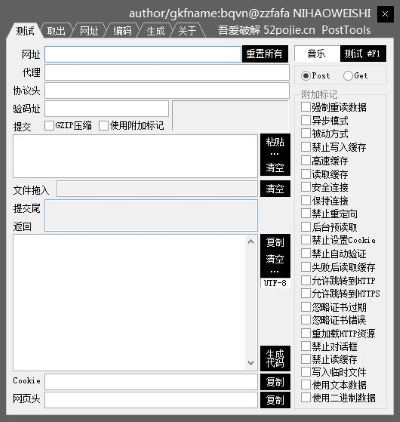Copy the Cookie field with 复制
Screen dimensions: 400x422
pos(275,382)
